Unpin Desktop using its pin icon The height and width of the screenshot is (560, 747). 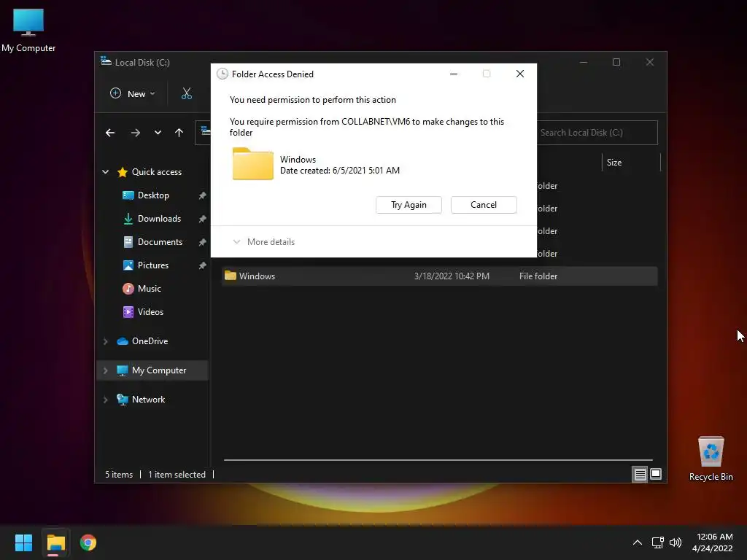(x=202, y=195)
